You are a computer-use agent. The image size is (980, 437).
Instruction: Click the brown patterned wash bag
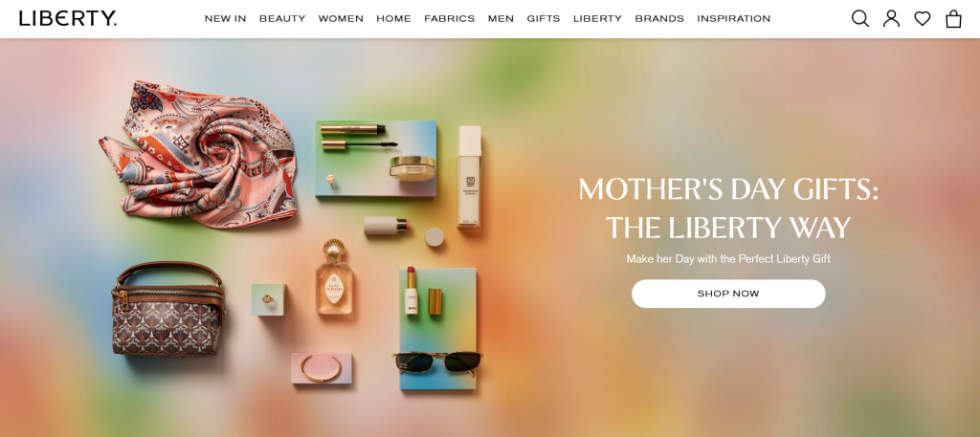click(x=167, y=309)
